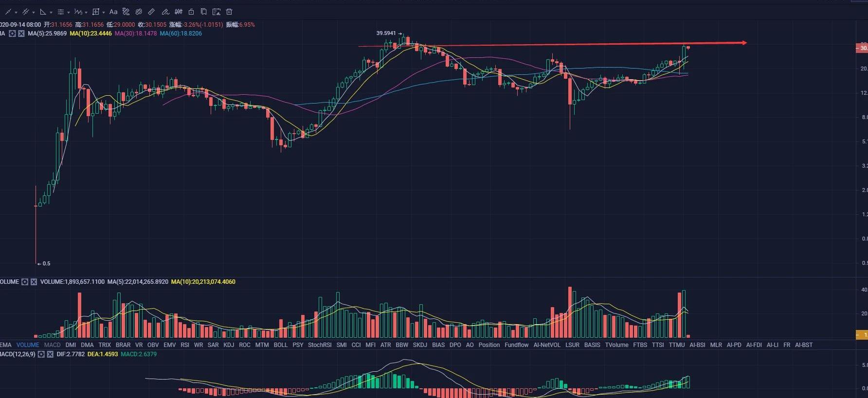
Task: Open the Fibonacci wave tool dropdown arrow
Action: (86, 12)
